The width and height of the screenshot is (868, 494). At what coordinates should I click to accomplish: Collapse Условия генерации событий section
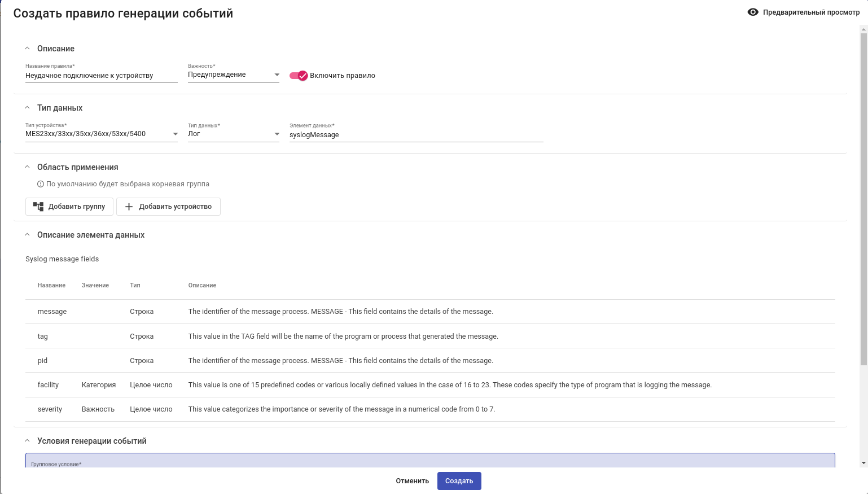click(27, 441)
